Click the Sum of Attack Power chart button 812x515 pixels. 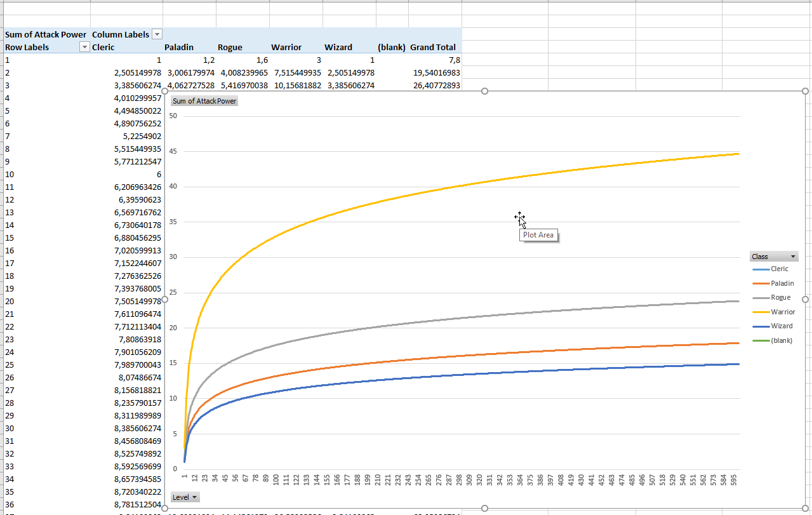(204, 101)
